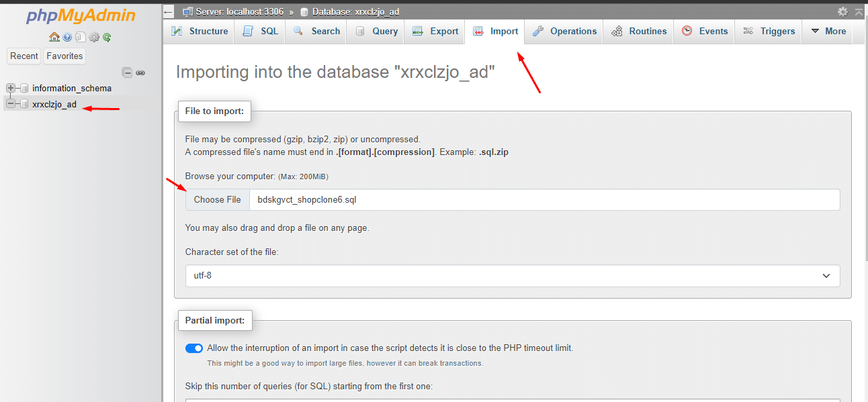Reload the navigation panel with green refresh icon
The width and height of the screenshot is (868, 402).
click(x=107, y=38)
